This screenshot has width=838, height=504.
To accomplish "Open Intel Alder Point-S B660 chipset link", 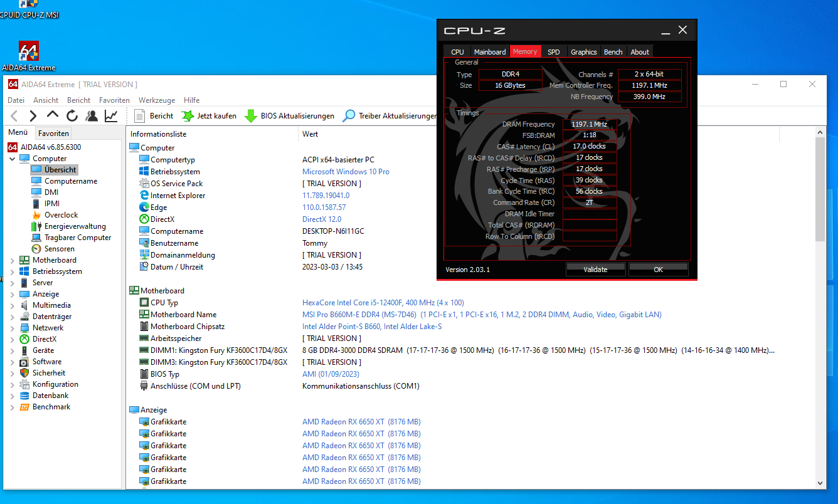I will click(x=372, y=327).
